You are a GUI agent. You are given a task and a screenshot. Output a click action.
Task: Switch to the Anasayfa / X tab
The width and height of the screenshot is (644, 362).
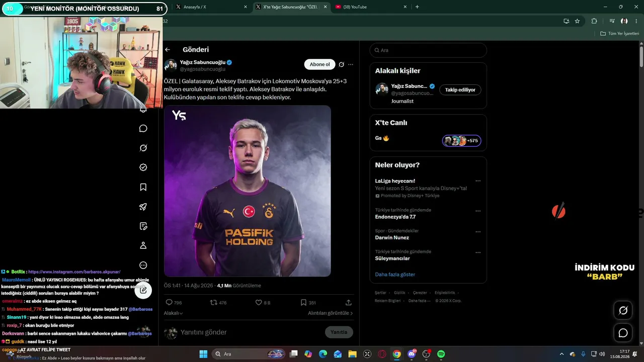pos(211,7)
